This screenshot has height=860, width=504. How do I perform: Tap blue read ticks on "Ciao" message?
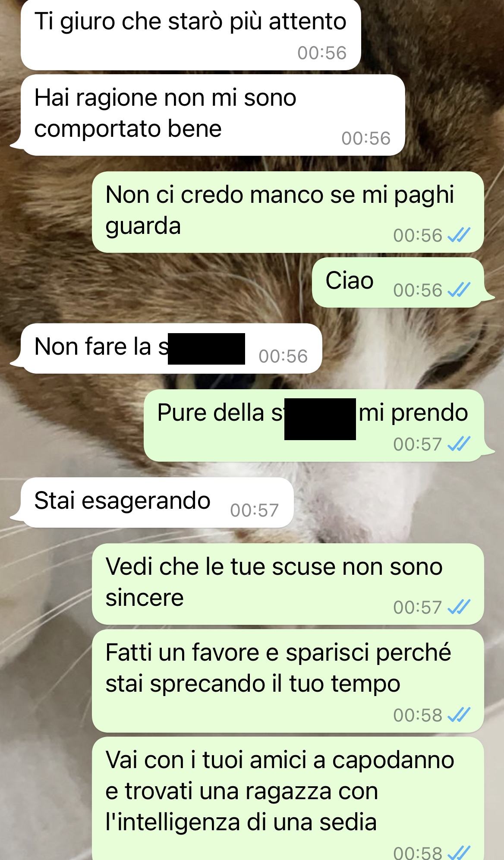pyautogui.click(x=459, y=290)
